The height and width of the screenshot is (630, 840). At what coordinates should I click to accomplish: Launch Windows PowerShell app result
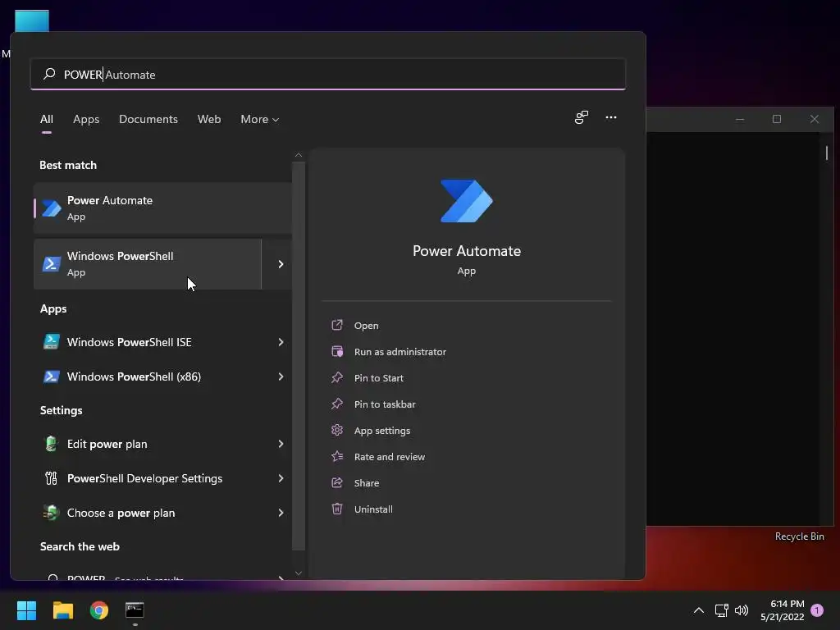[148, 264]
